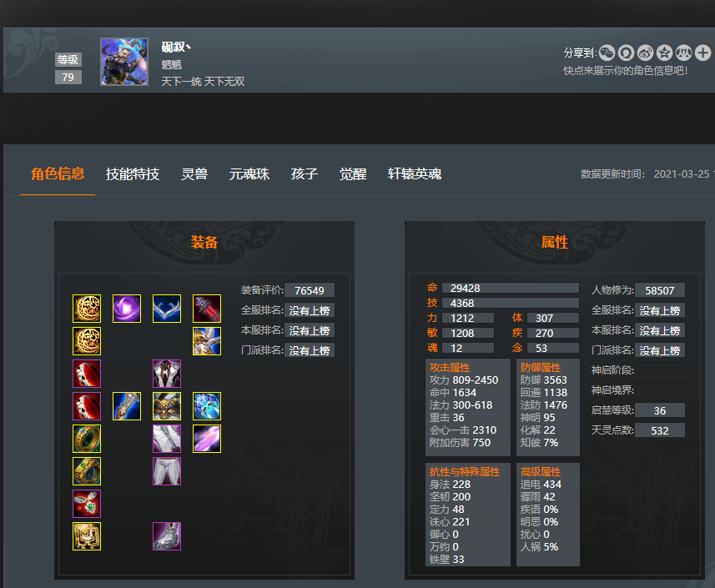The image size is (715, 588).
Task: Go to the 元魂珠 tab
Action: pyautogui.click(x=249, y=173)
